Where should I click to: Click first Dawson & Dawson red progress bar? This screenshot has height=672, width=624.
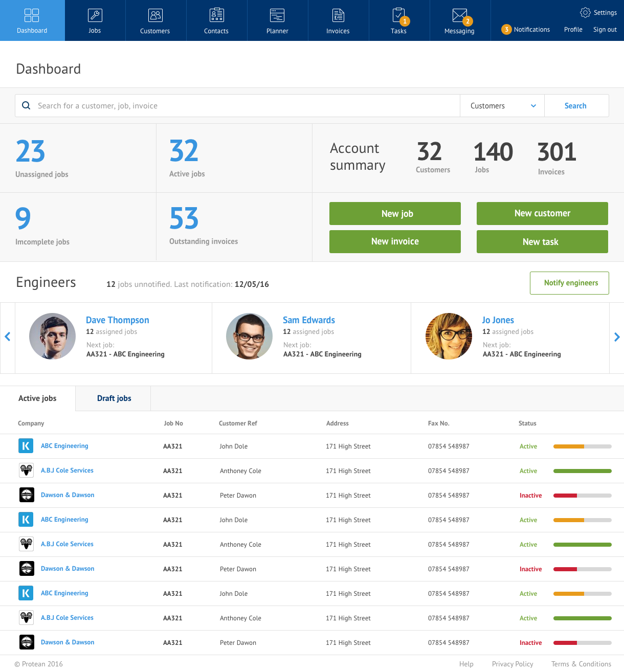click(x=583, y=496)
